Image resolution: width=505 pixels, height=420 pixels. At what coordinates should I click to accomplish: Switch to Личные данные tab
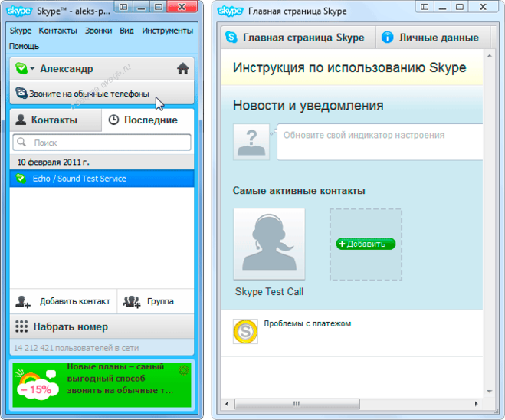tap(433, 38)
